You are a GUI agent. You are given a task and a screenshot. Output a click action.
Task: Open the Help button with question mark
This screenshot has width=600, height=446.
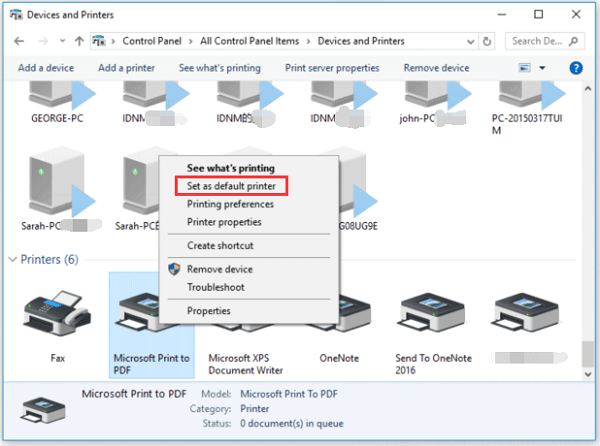click(576, 68)
